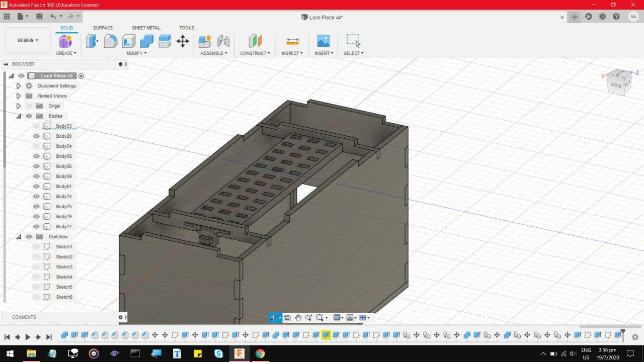This screenshot has width=644, height=362.
Task: Add a new design tab
Action: (x=574, y=17)
